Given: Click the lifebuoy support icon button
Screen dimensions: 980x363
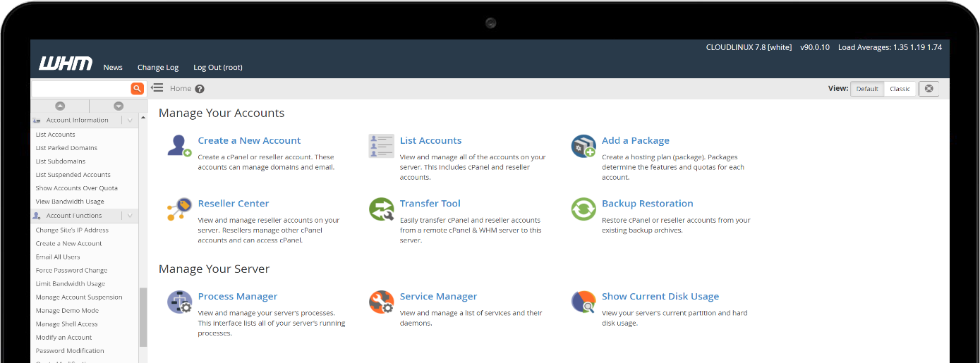Looking at the screenshot, I should (x=928, y=89).
